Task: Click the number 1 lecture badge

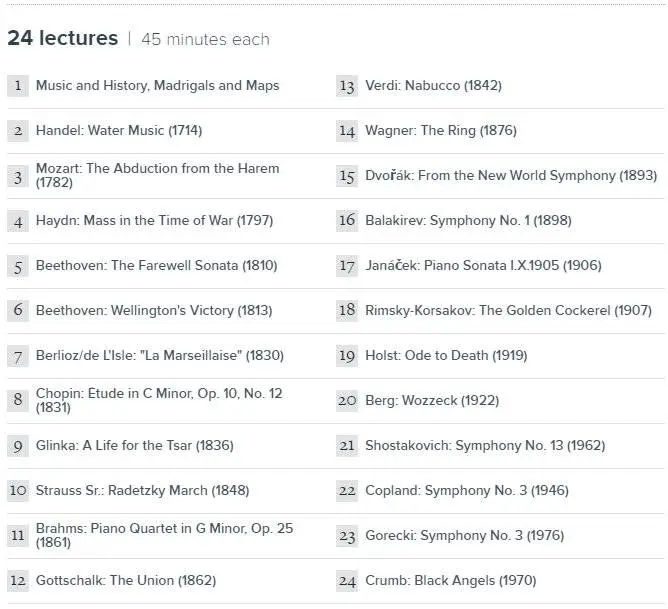Action: tap(18, 86)
